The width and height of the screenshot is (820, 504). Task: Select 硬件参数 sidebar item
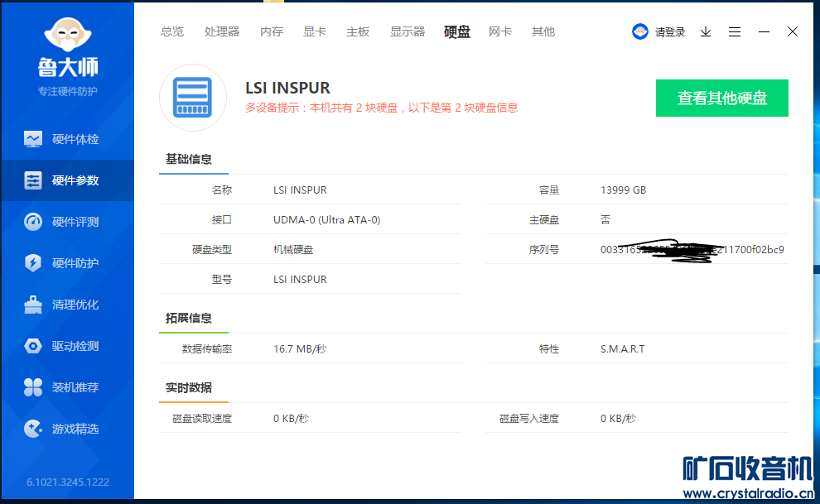point(67,180)
